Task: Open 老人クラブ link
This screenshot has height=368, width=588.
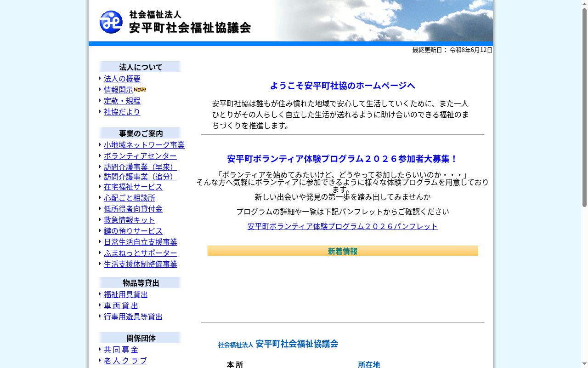Action: point(125,361)
